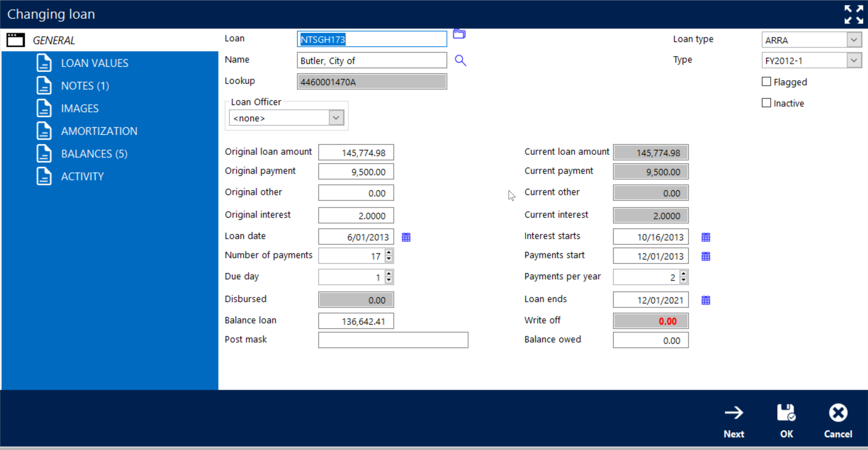Image resolution: width=868 pixels, height=450 pixels.
Task: Switch to the LOAN VALUES section
Action: tap(94, 63)
